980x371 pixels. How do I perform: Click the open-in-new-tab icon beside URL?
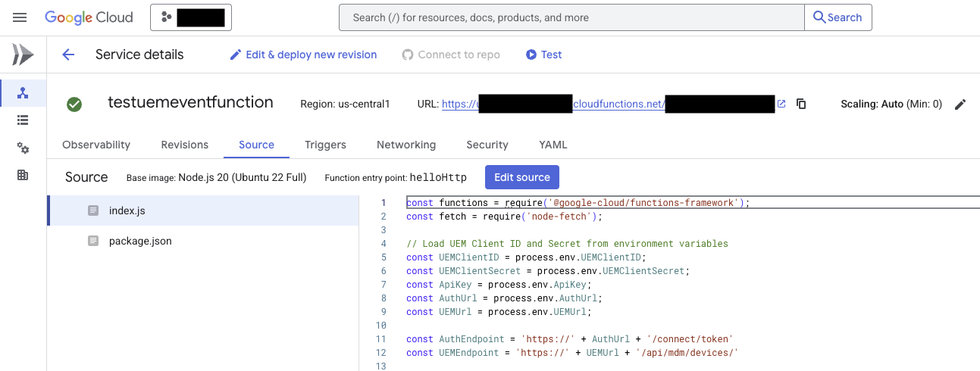click(781, 104)
